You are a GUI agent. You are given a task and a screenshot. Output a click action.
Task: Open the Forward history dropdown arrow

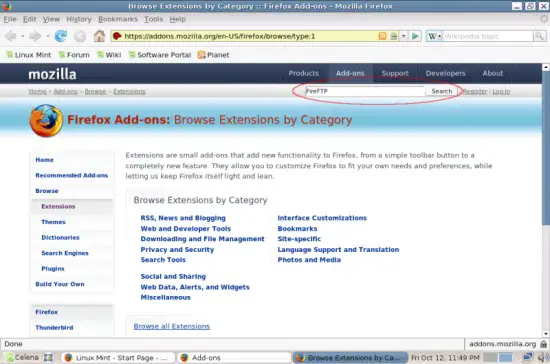tap(47, 36)
